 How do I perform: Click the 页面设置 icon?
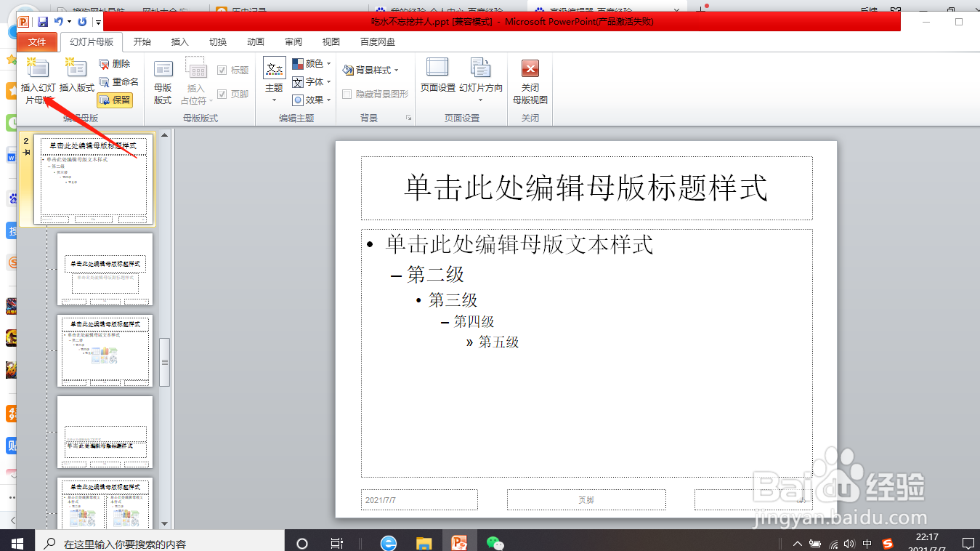pos(437,76)
